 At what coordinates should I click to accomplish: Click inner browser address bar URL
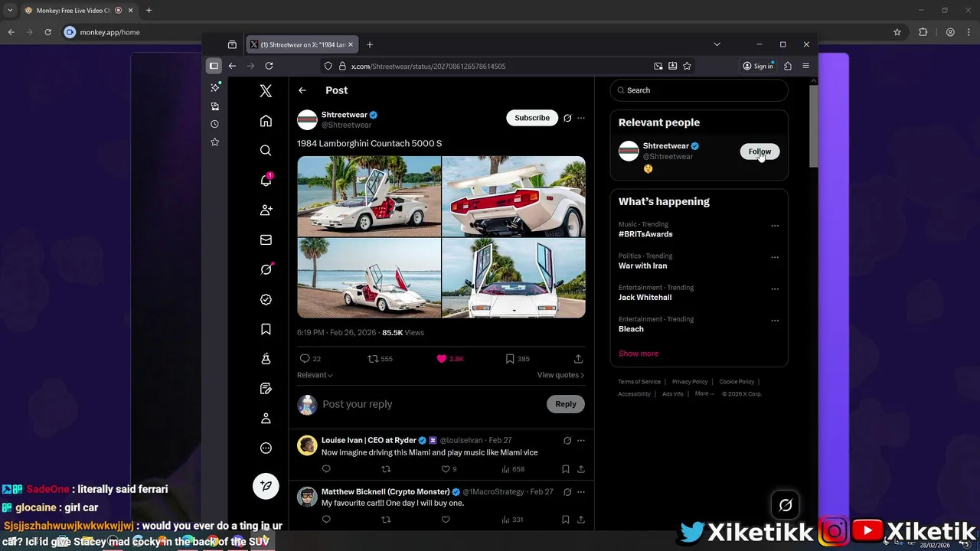(428, 66)
